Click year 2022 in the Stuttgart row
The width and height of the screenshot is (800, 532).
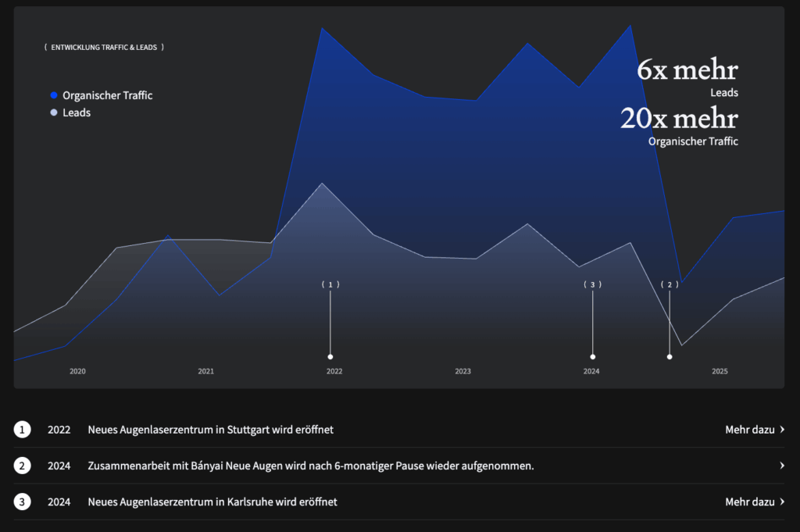tap(59, 430)
